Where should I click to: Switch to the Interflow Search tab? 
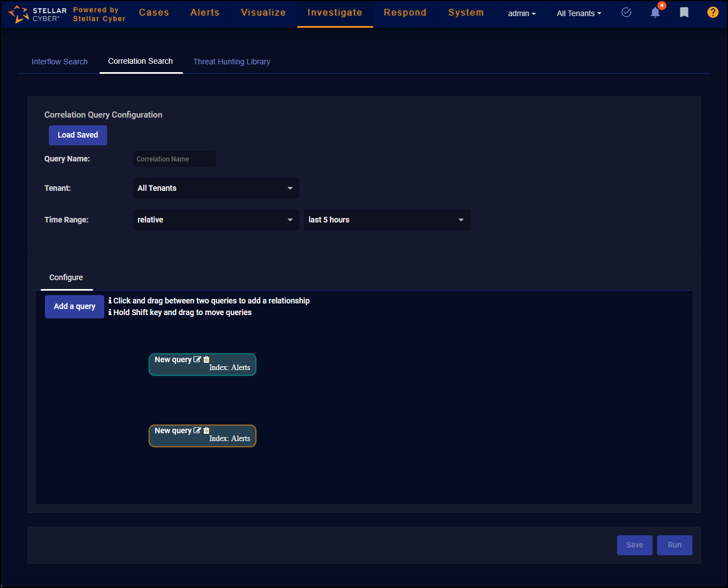pyautogui.click(x=59, y=62)
